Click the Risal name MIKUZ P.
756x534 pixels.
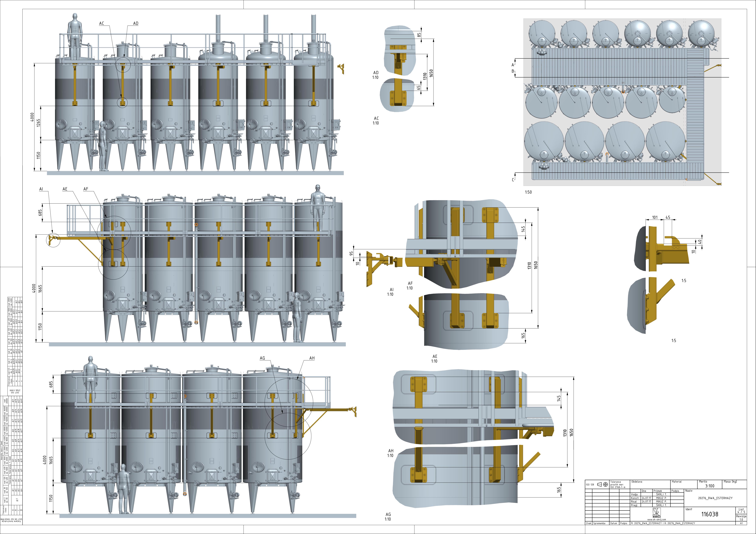(x=661, y=502)
